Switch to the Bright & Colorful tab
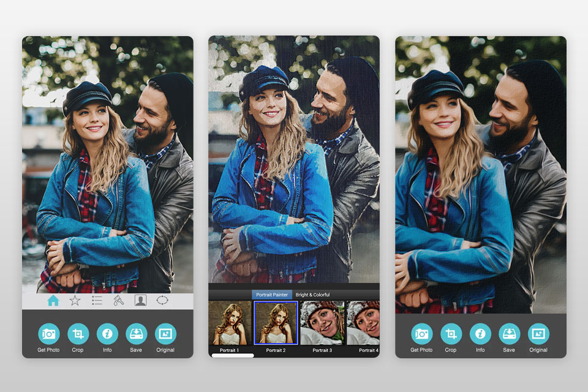This screenshot has height=392, width=588. tap(313, 295)
